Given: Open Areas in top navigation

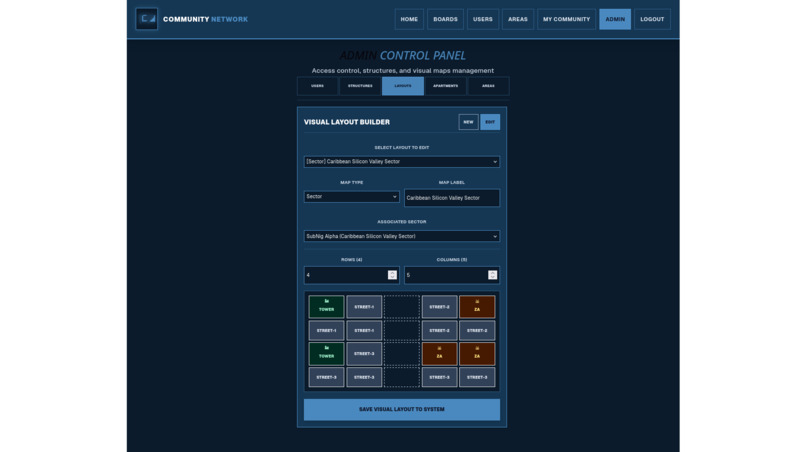Looking at the screenshot, I should point(518,19).
